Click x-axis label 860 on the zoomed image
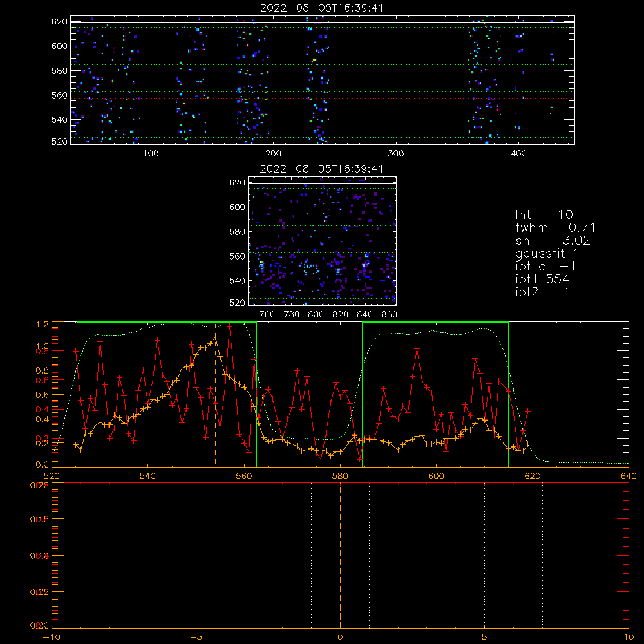The height and width of the screenshot is (644, 644). (x=389, y=315)
